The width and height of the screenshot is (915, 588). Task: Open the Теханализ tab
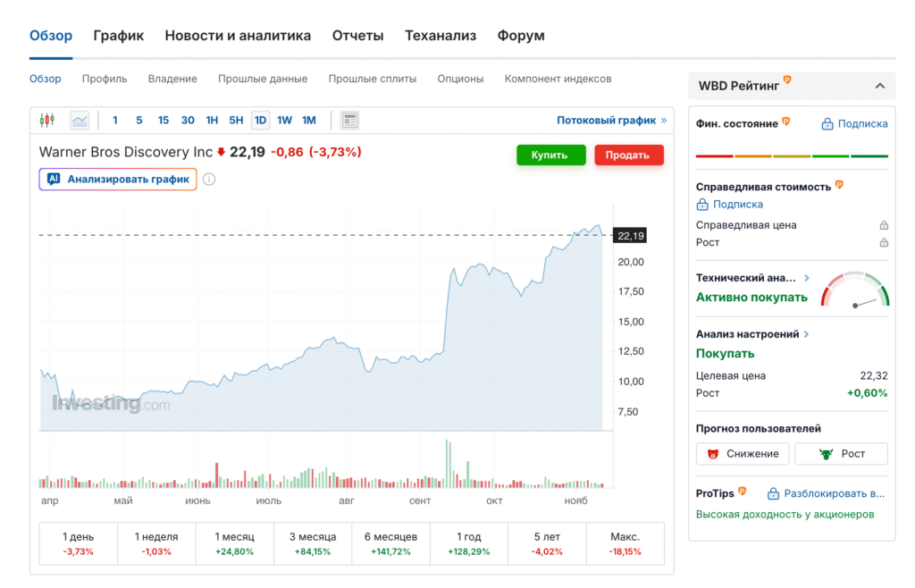click(x=441, y=36)
